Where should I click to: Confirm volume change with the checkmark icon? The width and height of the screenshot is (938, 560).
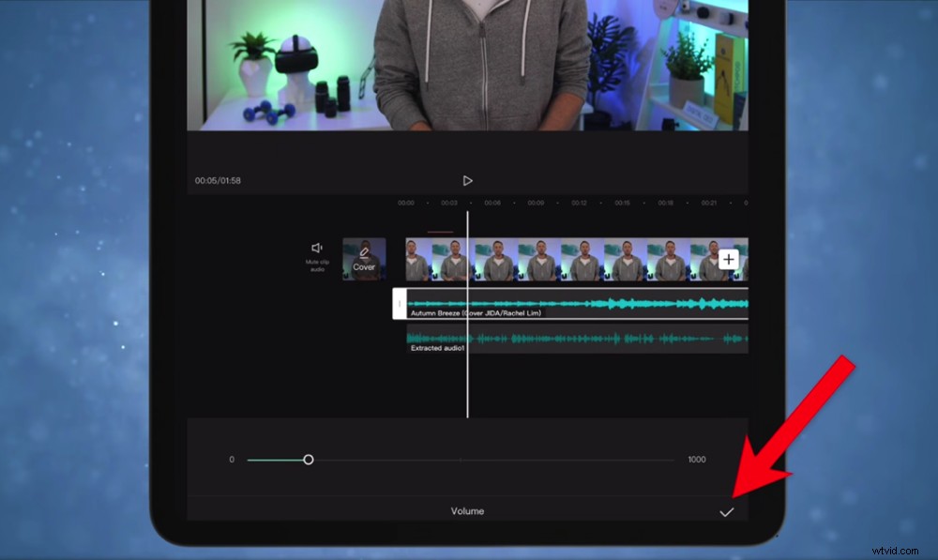[726, 511]
